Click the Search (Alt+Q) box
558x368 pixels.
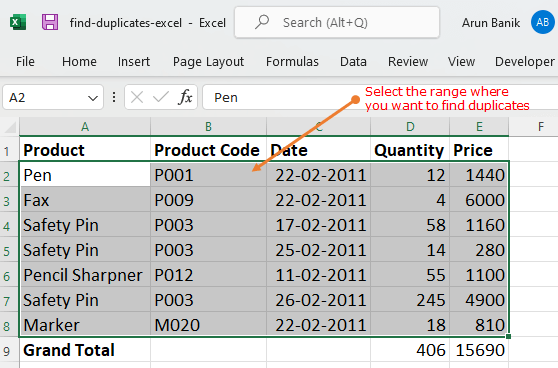[337, 22]
